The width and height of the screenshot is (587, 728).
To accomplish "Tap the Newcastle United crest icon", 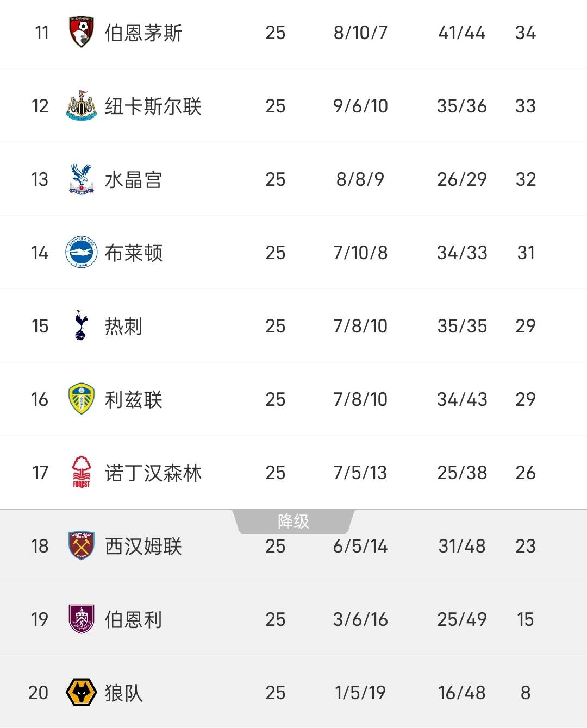I will [x=82, y=106].
